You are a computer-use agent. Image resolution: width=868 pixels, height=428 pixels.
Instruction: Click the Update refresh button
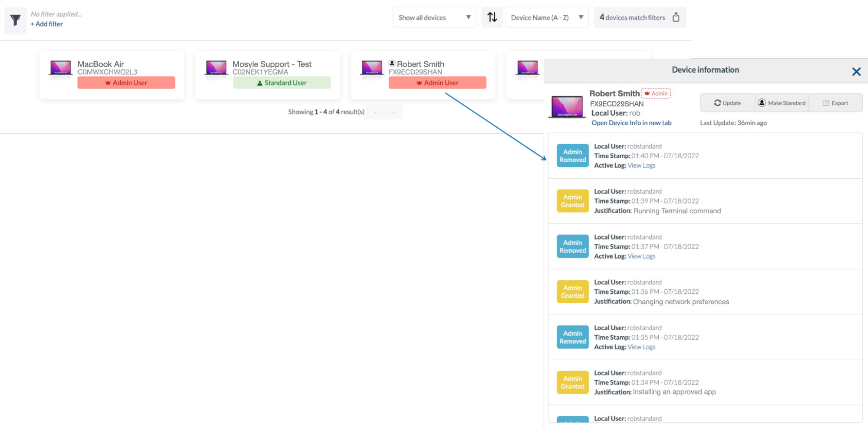click(x=727, y=103)
